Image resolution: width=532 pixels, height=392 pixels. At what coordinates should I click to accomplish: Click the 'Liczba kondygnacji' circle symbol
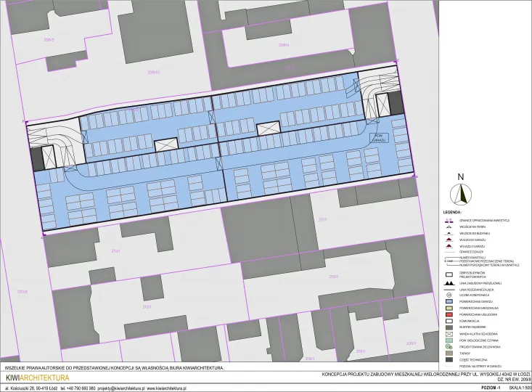click(x=449, y=295)
